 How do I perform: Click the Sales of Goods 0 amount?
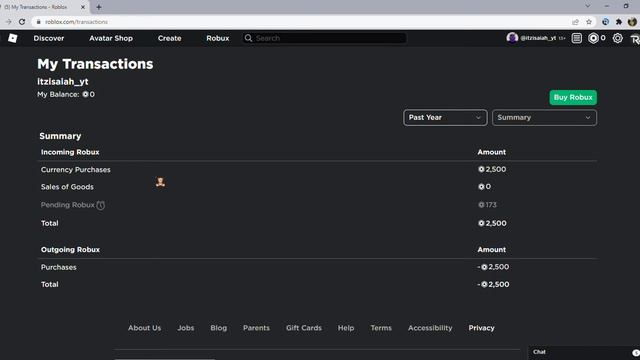click(x=484, y=187)
